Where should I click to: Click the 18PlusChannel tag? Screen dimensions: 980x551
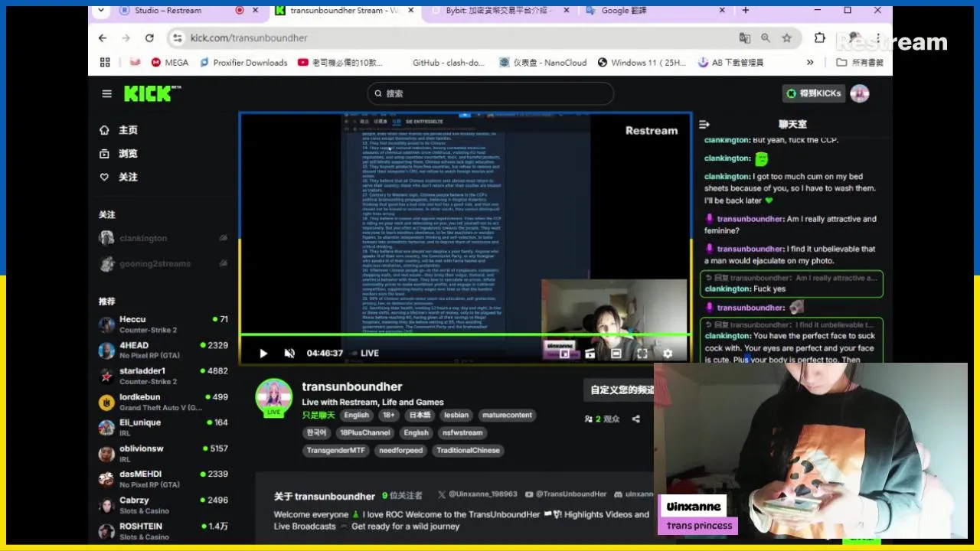pos(365,432)
